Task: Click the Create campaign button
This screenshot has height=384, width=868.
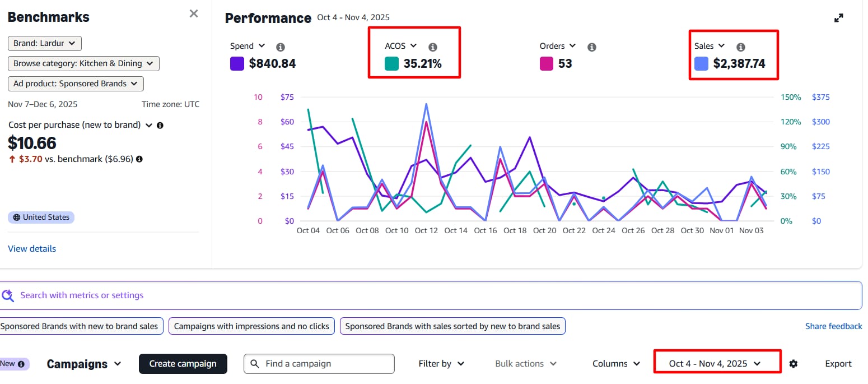Action: pos(183,364)
